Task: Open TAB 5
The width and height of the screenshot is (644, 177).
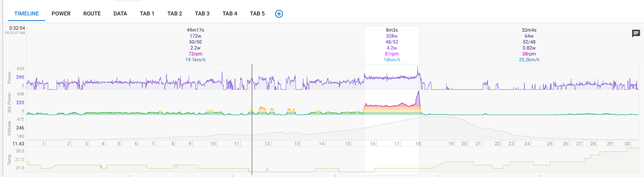Action: coord(257,13)
